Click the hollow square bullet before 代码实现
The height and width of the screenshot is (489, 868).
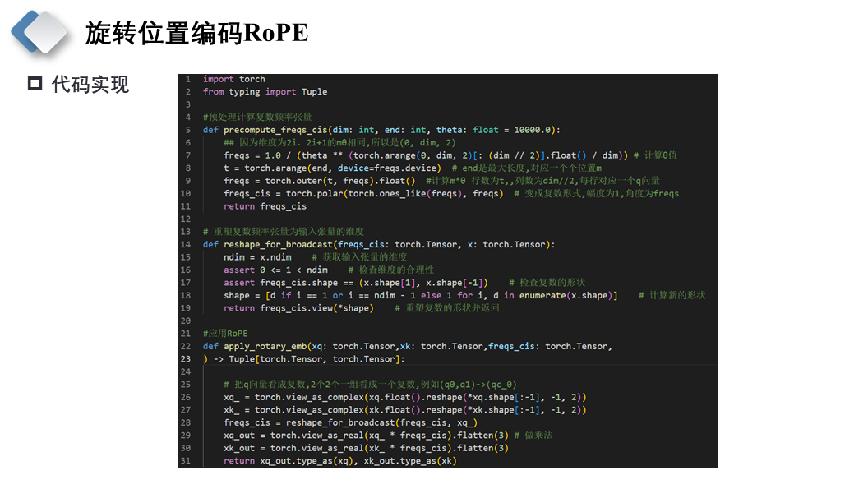(x=35, y=84)
